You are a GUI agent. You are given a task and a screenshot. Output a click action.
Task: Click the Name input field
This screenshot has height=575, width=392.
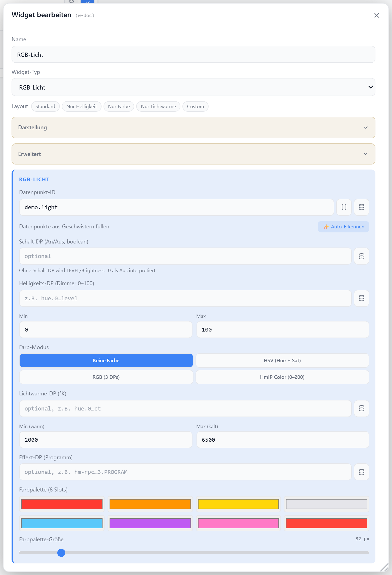193,54
